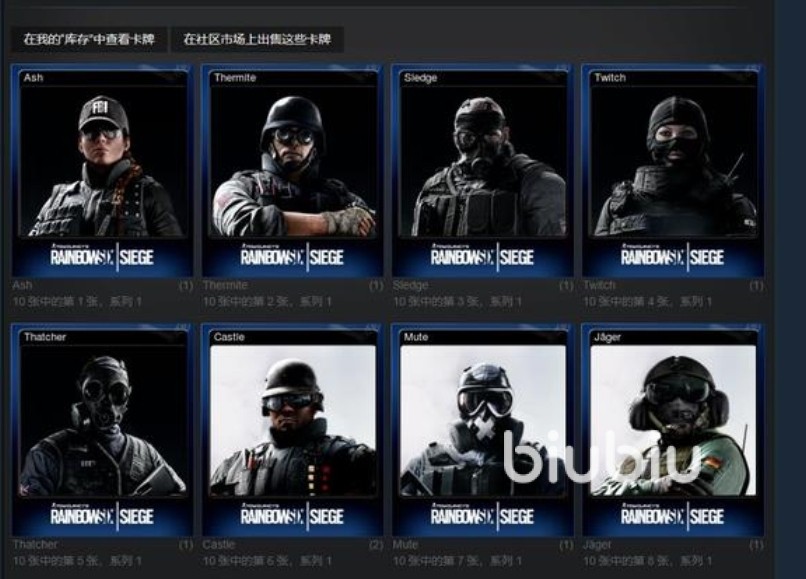The height and width of the screenshot is (579, 806).
Task: Click the Ash card name label
Action: (22, 285)
